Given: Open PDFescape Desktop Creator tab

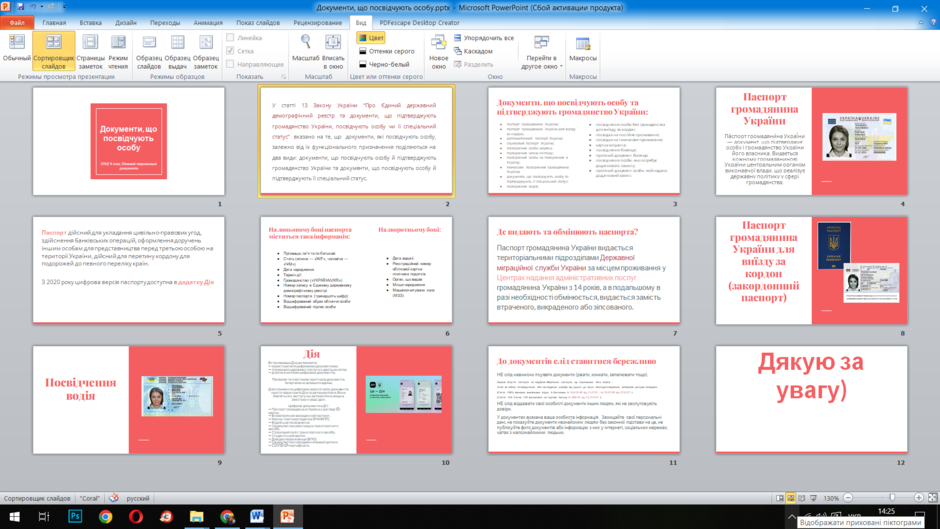Looking at the screenshot, I should pos(420,23).
